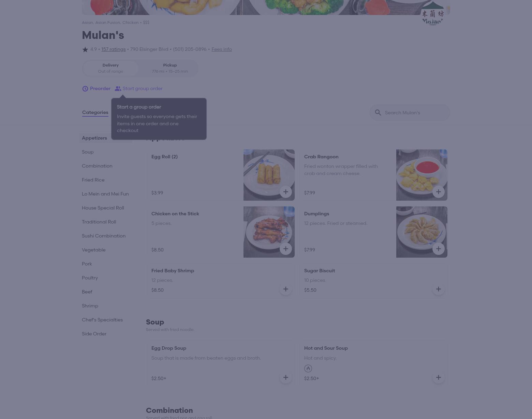Jump to Fried Rice category

coord(93,180)
